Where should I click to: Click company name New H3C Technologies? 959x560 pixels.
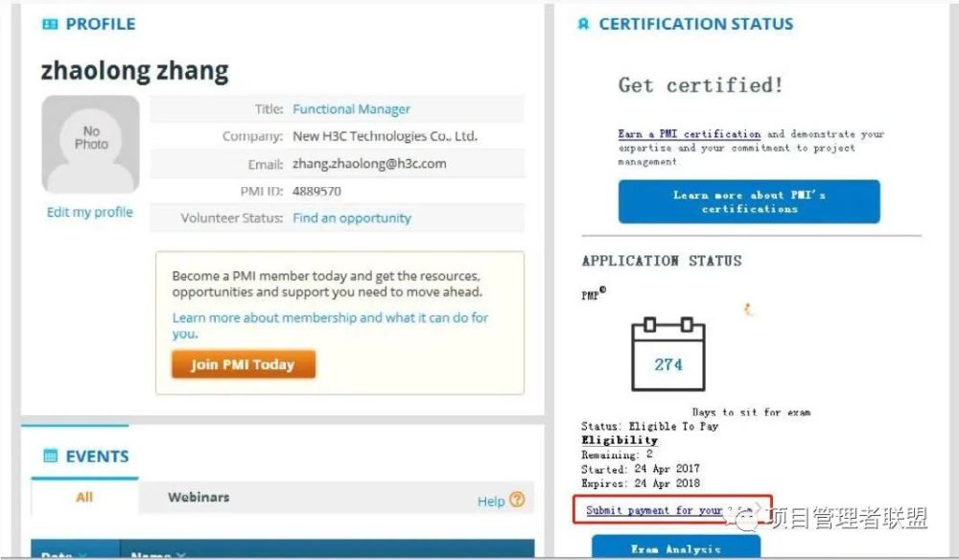385,136
